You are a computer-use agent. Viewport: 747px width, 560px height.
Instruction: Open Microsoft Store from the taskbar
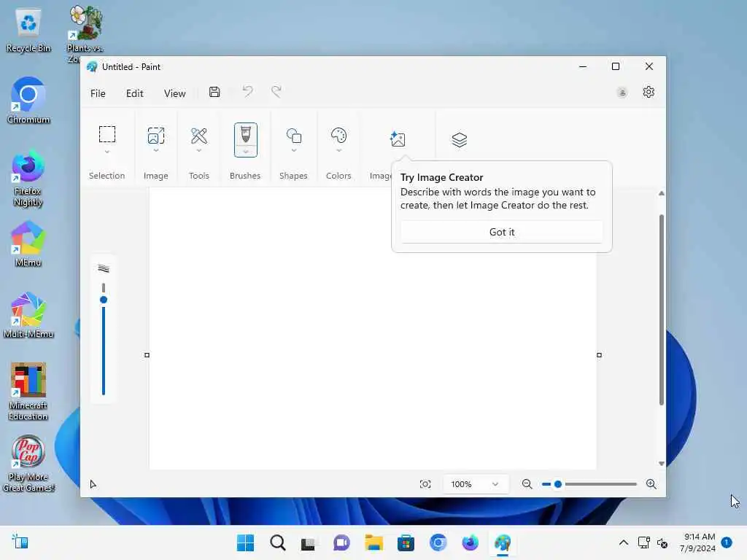[x=406, y=542]
